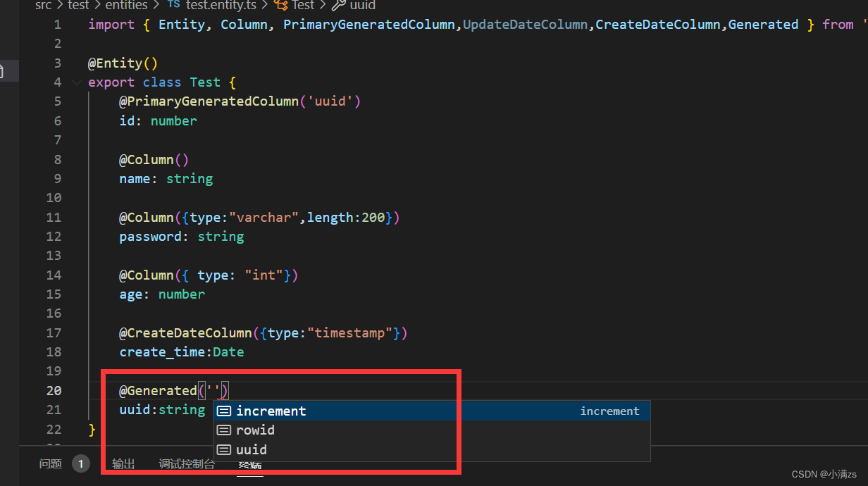Viewport: 868px width, 486px height.
Task: Click line number 20 in the gutter
Action: coord(54,391)
